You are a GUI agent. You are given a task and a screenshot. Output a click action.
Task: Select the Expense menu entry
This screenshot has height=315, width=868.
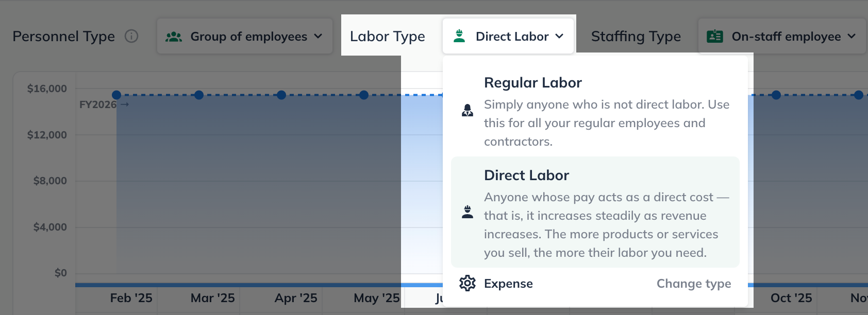point(508,283)
